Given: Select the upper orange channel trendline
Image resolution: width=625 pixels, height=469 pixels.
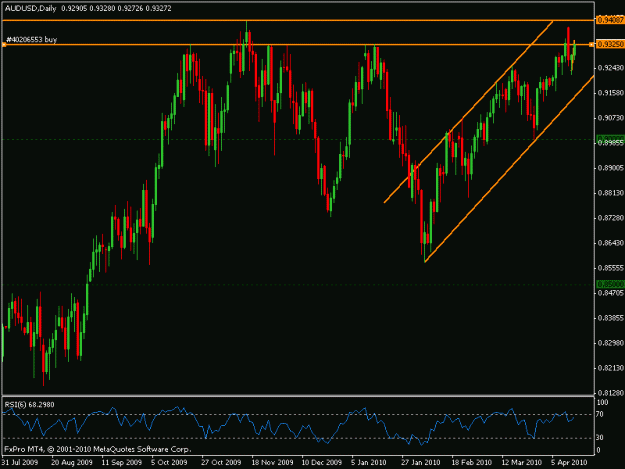Looking at the screenshot, I should coord(468,112).
